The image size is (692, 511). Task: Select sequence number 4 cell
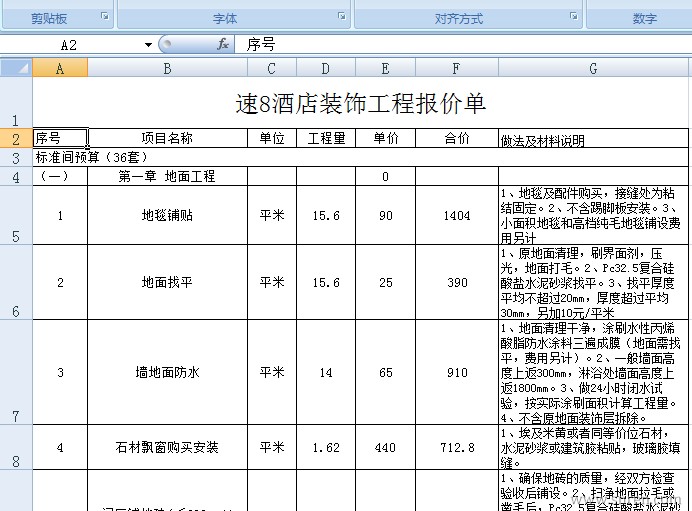click(60, 447)
